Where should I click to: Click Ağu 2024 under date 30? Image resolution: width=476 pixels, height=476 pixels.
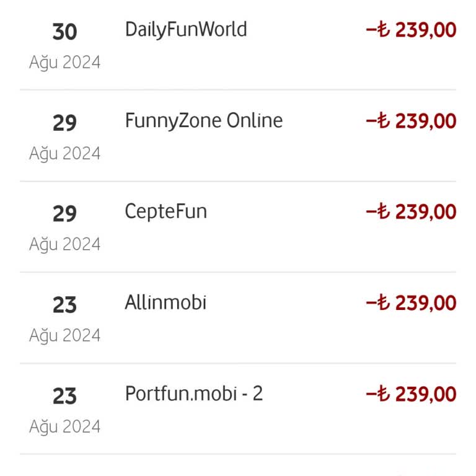[x=64, y=63]
